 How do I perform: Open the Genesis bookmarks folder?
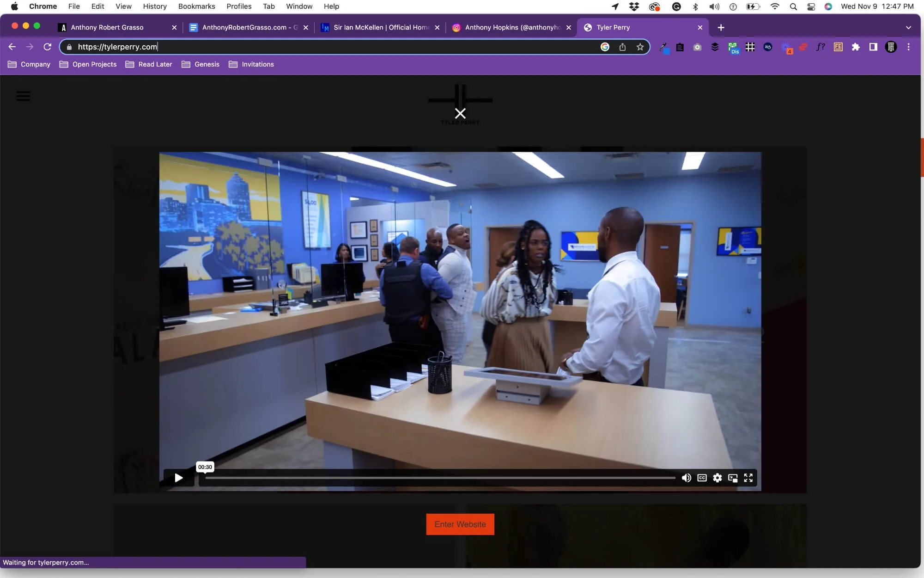(201, 64)
